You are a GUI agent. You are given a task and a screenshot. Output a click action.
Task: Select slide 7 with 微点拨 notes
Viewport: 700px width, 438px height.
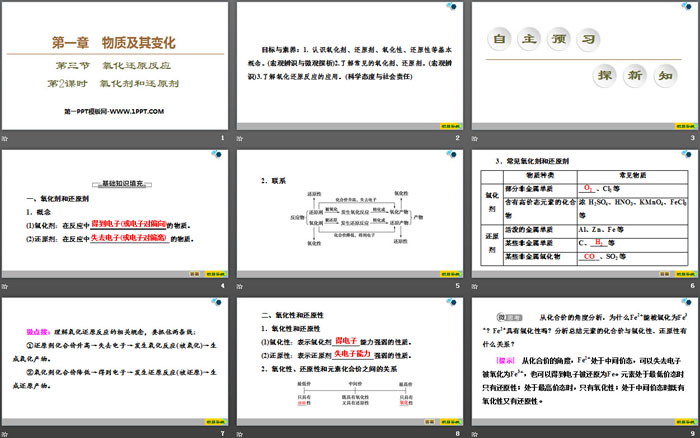pyautogui.click(x=115, y=362)
